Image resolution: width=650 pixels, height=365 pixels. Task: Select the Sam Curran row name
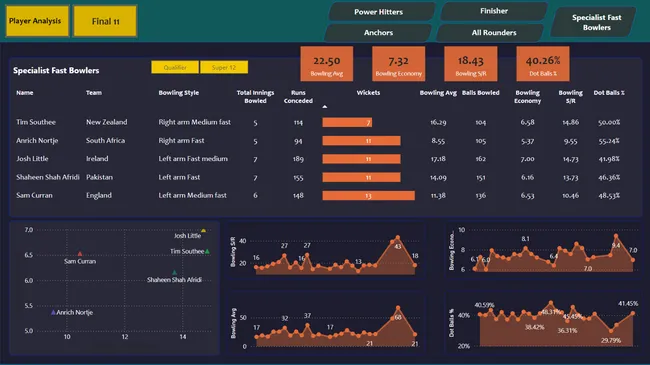tap(34, 195)
